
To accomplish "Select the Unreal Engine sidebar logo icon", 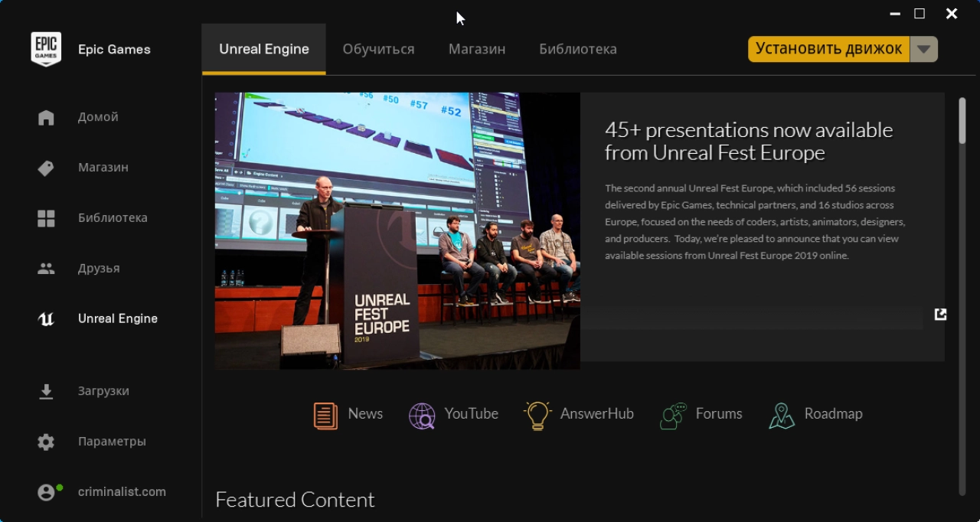I will tap(46, 319).
